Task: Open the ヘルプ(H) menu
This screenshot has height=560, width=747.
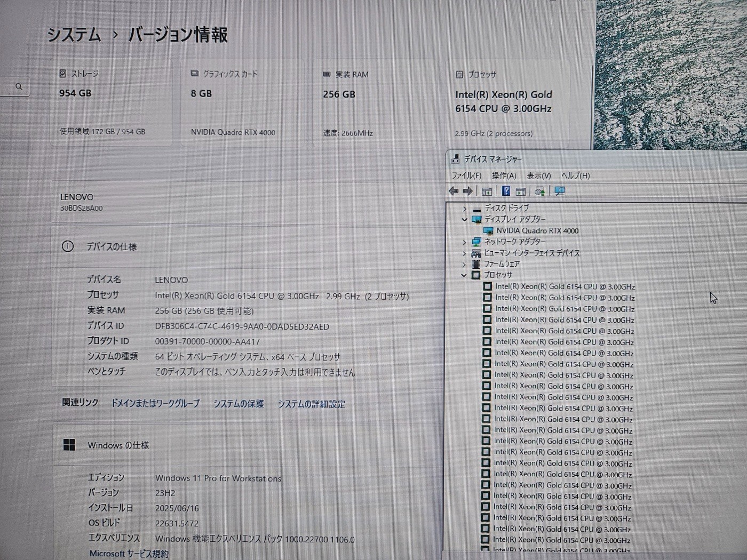Action: click(575, 175)
